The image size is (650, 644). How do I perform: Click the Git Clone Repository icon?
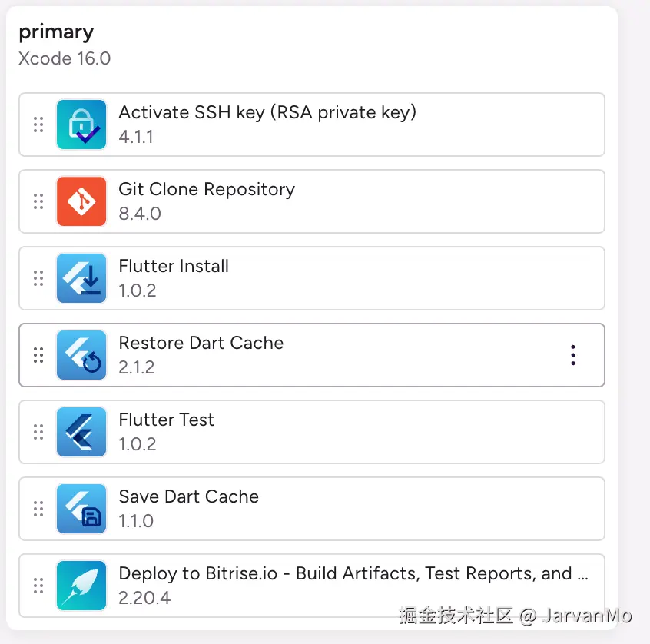click(x=81, y=201)
